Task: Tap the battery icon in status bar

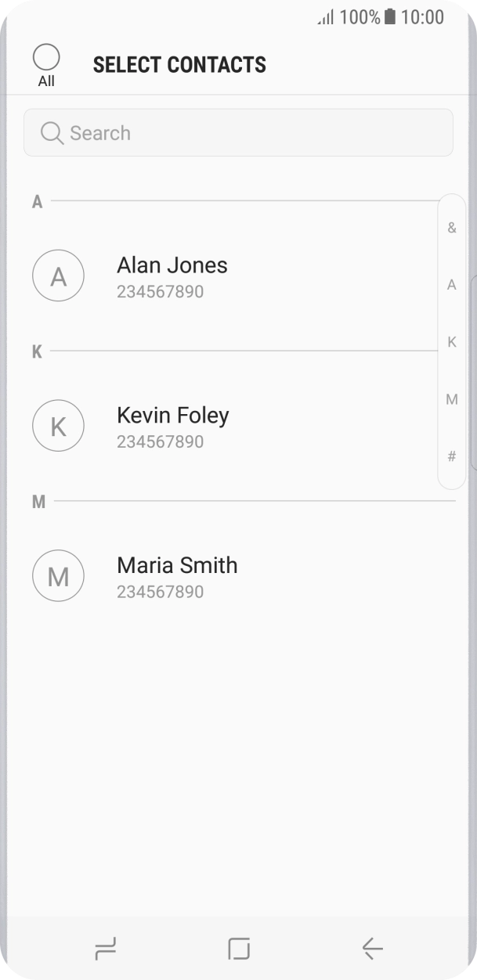Action: pos(390,17)
